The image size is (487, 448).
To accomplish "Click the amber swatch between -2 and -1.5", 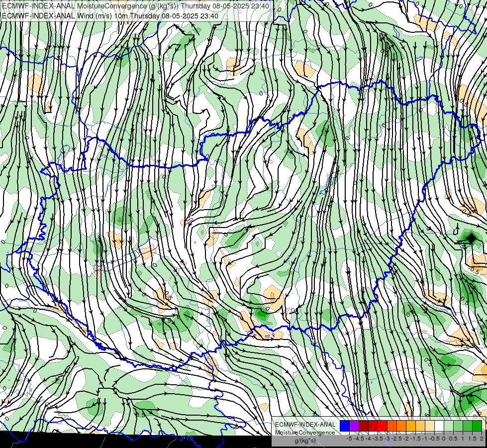I will point(411,426).
